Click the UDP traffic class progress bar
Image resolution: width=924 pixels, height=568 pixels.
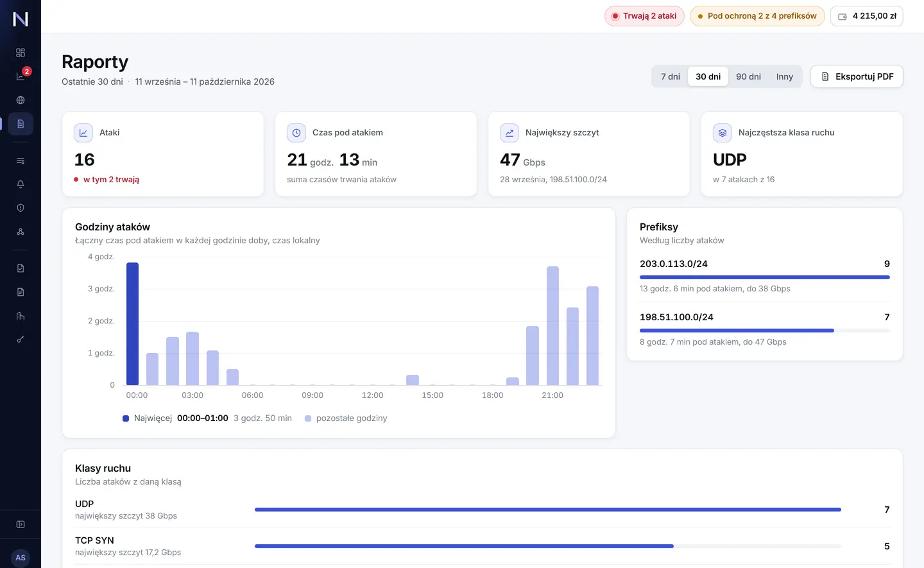tap(548, 510)
